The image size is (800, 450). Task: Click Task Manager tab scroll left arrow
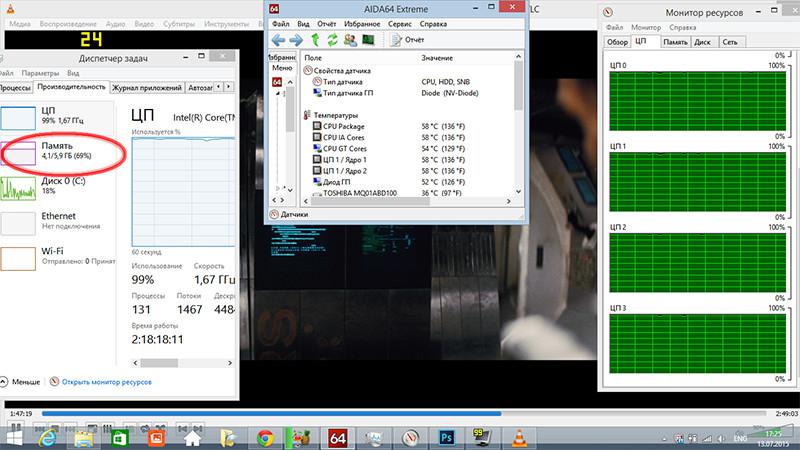click(x=219, y=87)
